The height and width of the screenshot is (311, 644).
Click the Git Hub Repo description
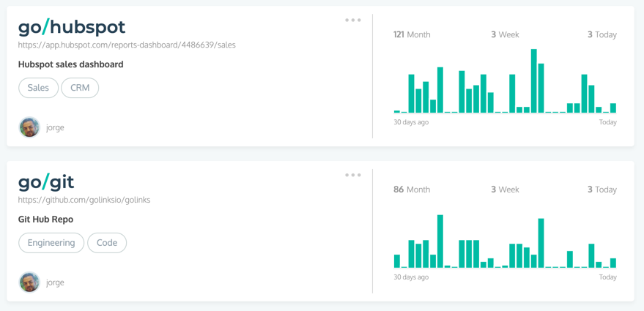[x=45, y=220]
